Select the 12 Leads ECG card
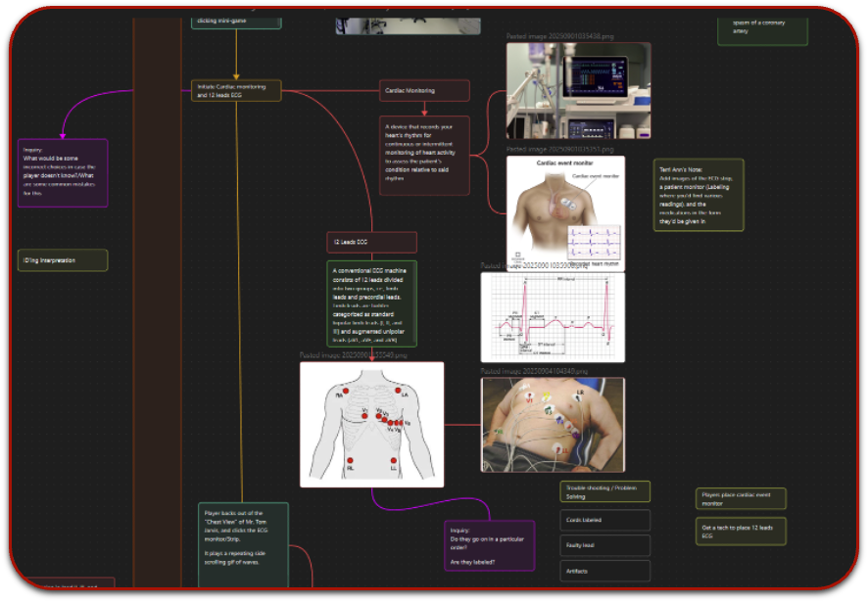 click(371, 243)
